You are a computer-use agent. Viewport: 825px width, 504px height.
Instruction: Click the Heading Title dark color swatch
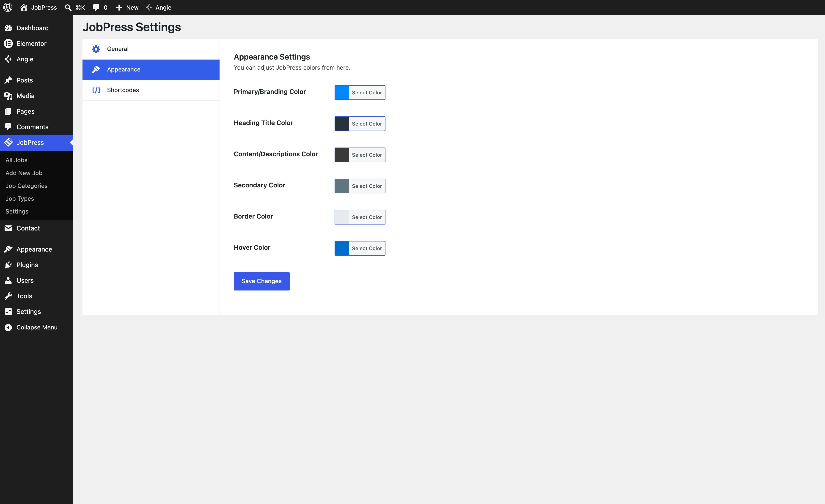pos(342,124)
